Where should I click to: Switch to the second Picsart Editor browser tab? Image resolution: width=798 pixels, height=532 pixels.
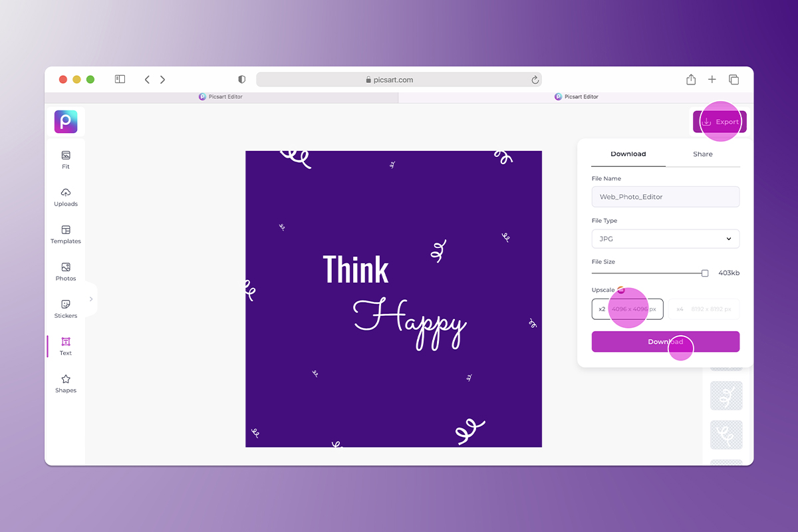576,96
